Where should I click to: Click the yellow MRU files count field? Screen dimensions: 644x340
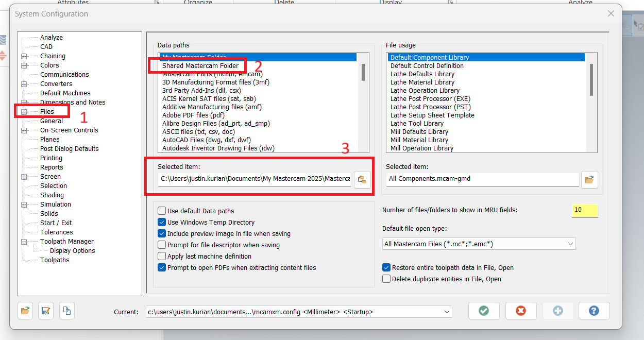click(585, 210)
